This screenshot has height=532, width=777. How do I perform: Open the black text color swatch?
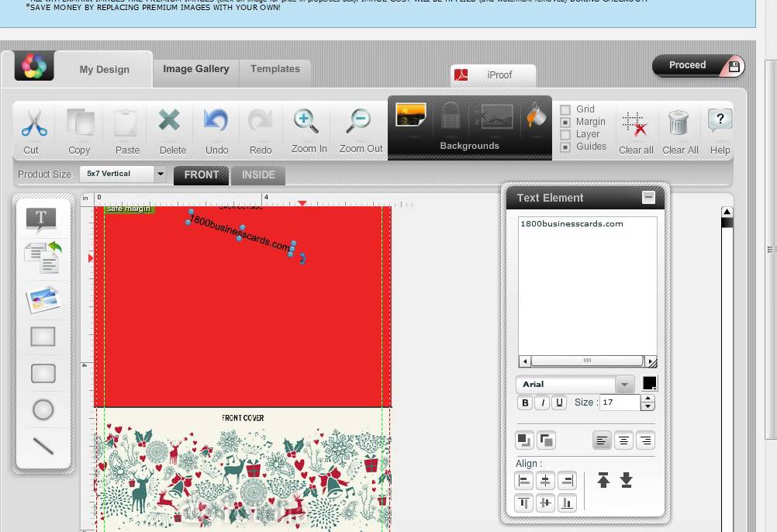pyautogui.click(x=649, y=383)
